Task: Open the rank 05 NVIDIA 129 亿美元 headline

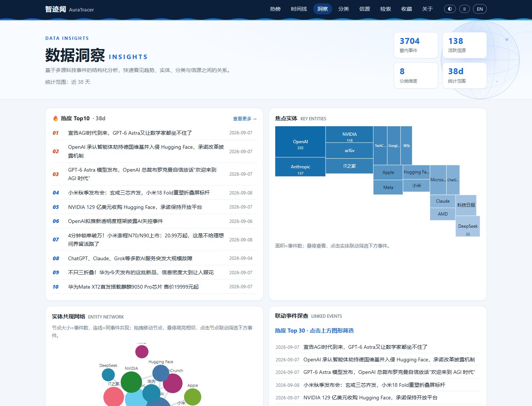Action: 135,207
